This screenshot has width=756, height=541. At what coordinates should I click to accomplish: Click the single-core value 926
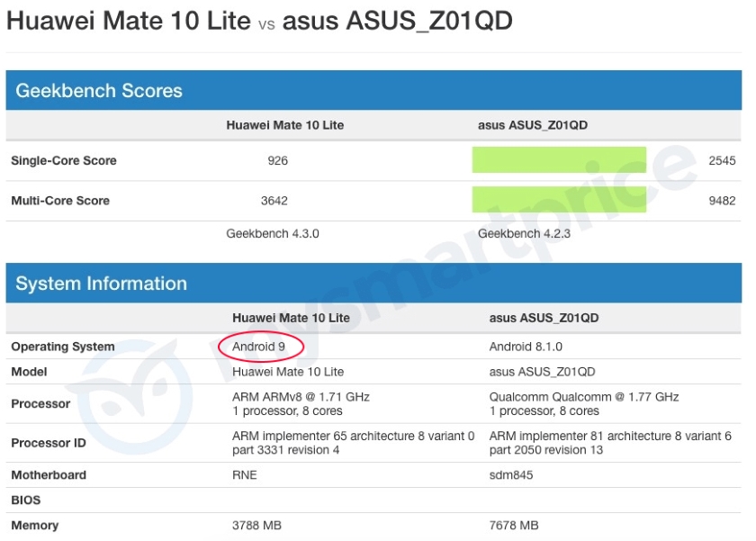pos(278,160)
